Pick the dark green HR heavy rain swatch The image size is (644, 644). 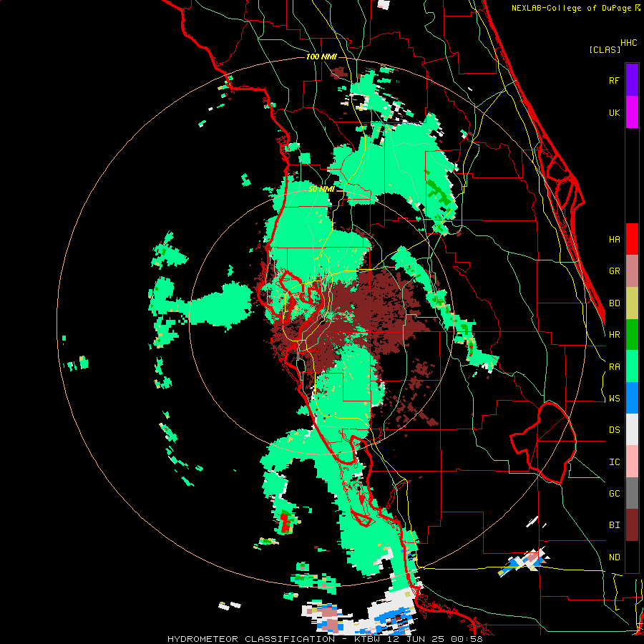point(632,334)
